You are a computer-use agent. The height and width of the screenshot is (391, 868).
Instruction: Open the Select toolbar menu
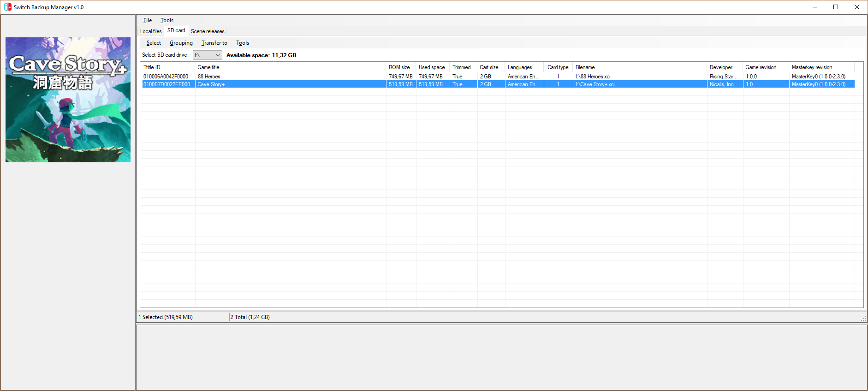[x=154, y=43]
